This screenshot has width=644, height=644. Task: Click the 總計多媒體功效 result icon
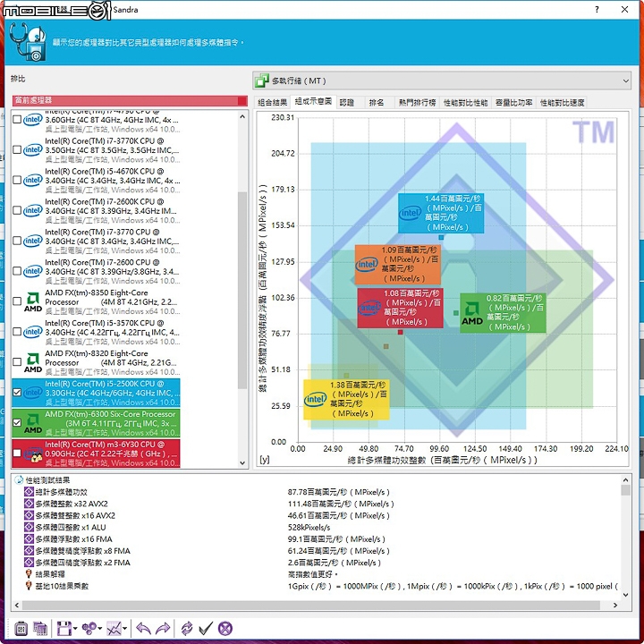[x=29, y=492]
